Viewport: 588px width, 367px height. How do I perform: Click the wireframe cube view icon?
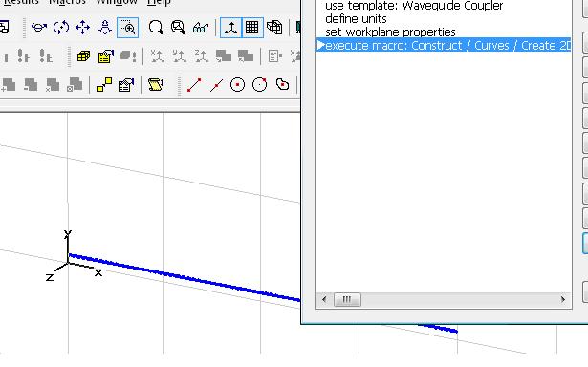[274, 28]
